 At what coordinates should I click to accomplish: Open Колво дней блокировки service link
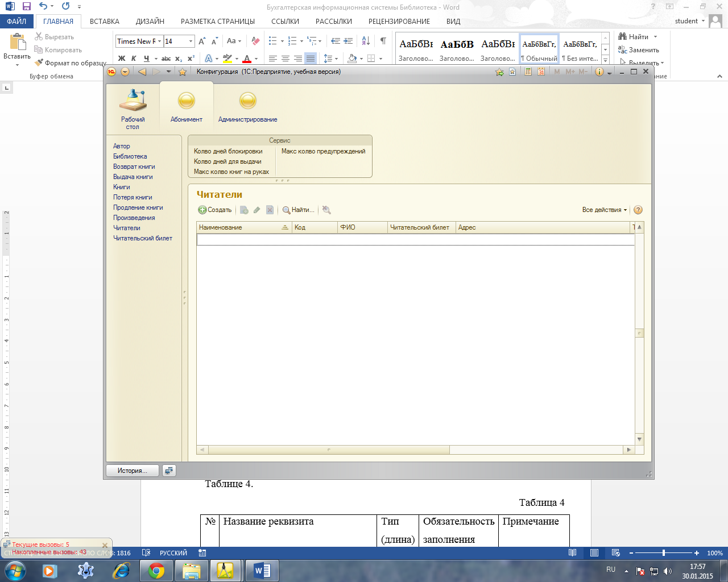pos(228,151)
